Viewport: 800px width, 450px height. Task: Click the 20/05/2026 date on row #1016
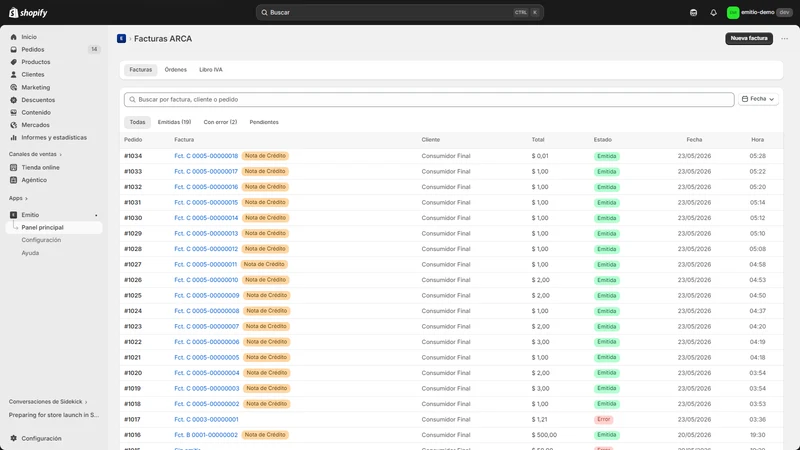coord(694,435)
